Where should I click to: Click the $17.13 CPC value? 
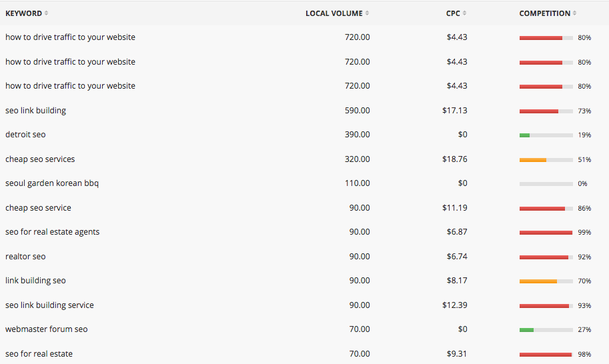click(x=454, y=111)
